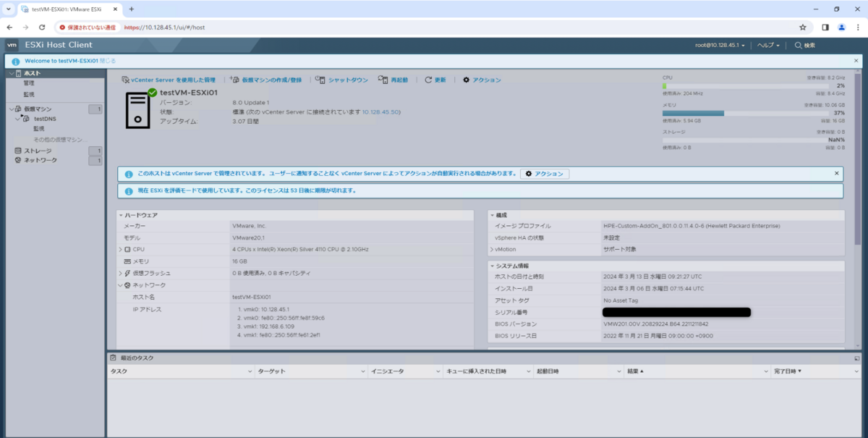Expand the 仮想フラッシュ row

[x=121, y=273]
